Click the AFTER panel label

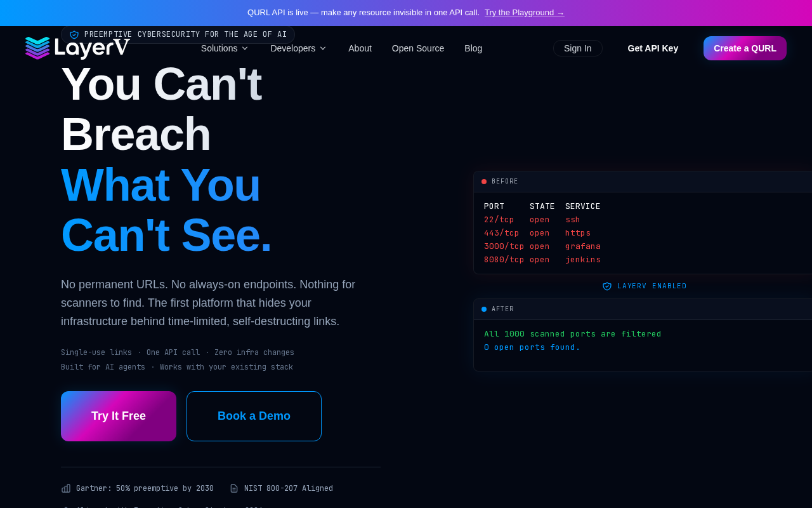coord(503,309)
